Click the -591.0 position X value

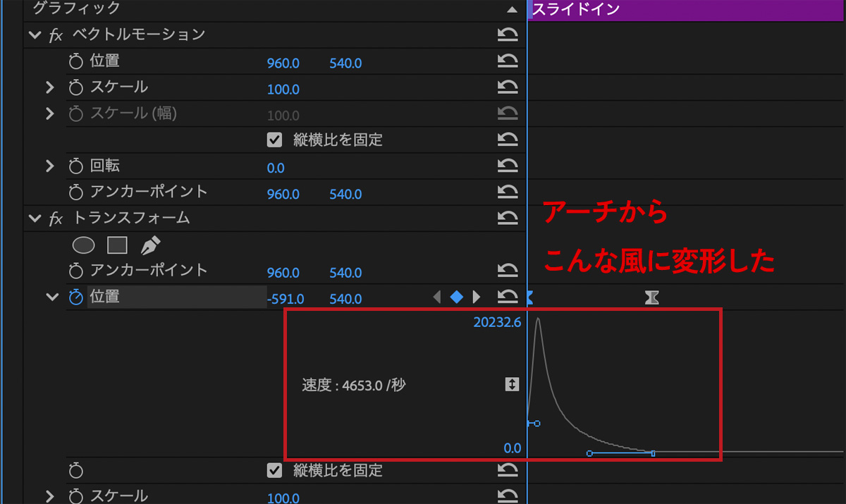[285, 299]
